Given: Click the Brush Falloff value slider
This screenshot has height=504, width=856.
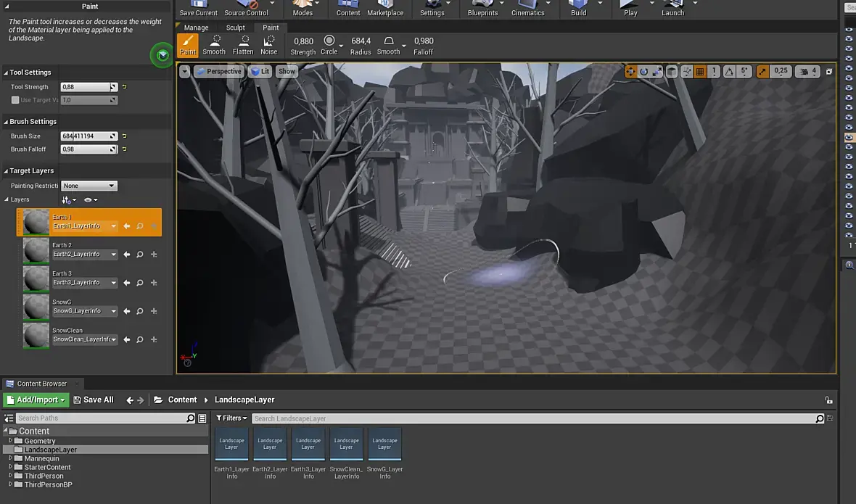Looking at the screenshot, I should click(86, 149).
